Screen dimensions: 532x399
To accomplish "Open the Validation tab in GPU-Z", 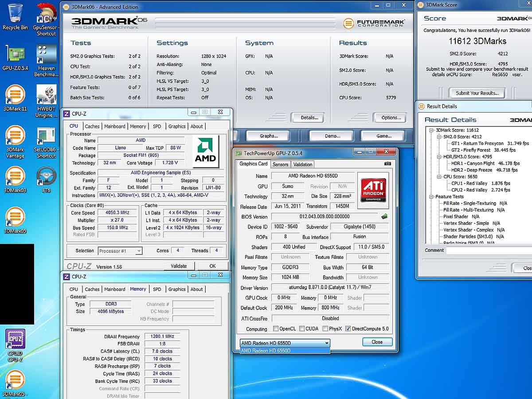I will tap(303, 164).
